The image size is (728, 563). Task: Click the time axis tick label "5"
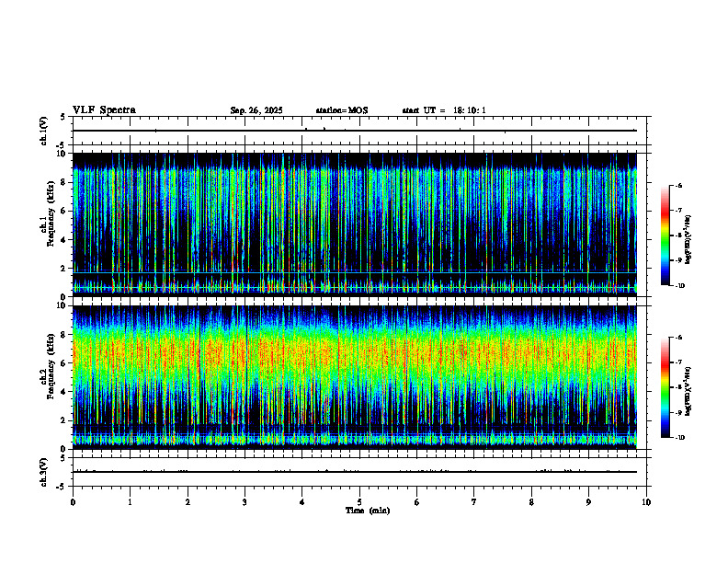[359, 502]
